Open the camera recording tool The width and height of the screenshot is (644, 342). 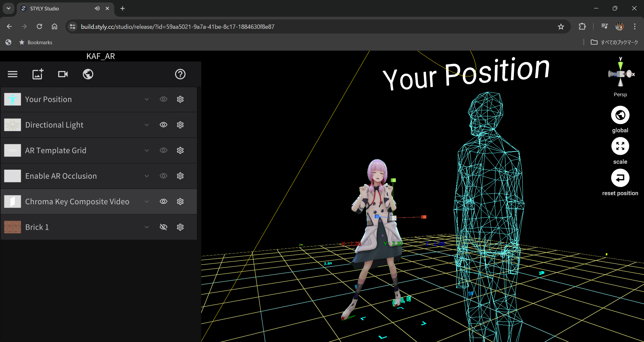[x=63, y=74]
